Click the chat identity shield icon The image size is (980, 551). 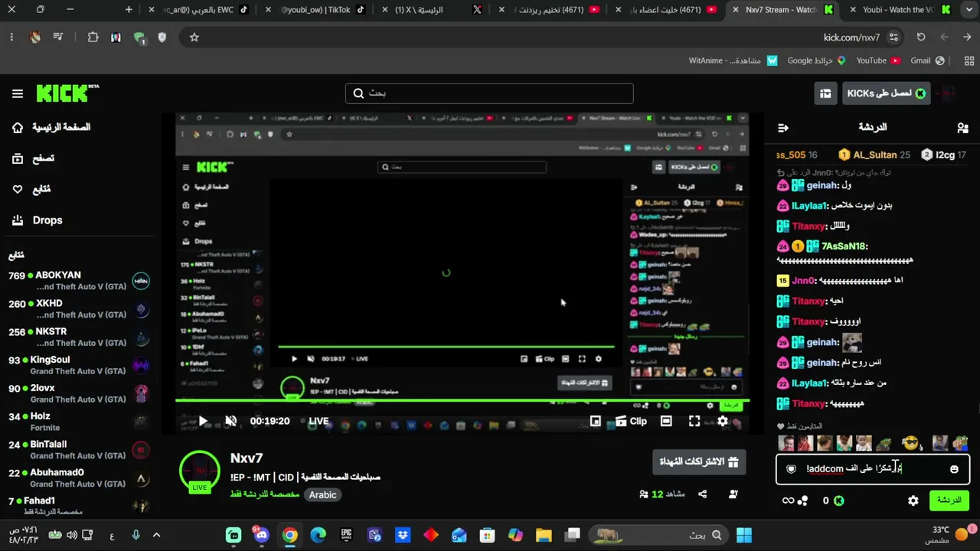[792, 469]
